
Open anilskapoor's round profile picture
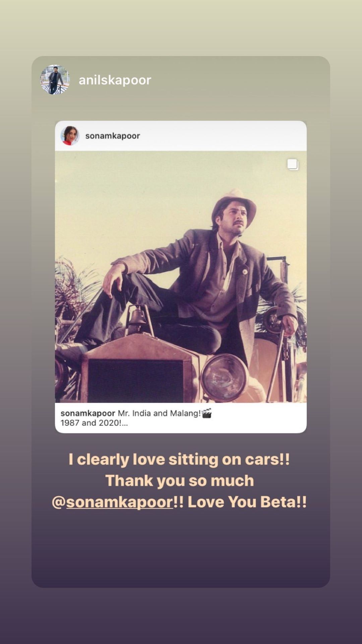pos(55,79)
